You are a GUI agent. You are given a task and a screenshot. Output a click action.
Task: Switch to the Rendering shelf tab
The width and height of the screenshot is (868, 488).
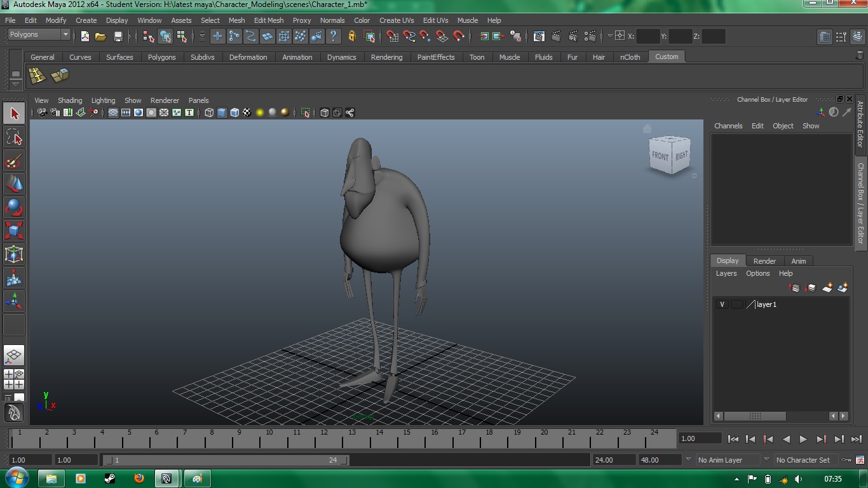386,57
